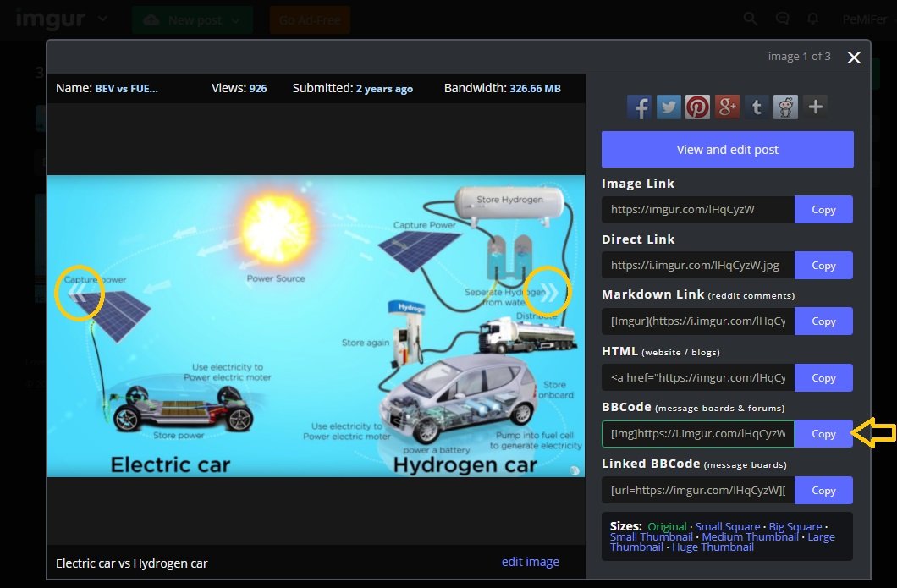Open more sharing options plus icon
This screenshot has height=588, width=897.
click(816, 107)
